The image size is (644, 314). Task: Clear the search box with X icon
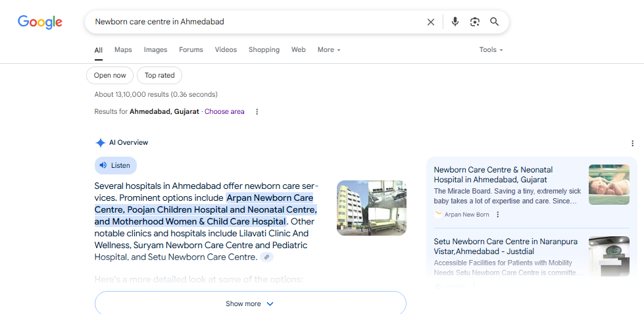(430, 22)
